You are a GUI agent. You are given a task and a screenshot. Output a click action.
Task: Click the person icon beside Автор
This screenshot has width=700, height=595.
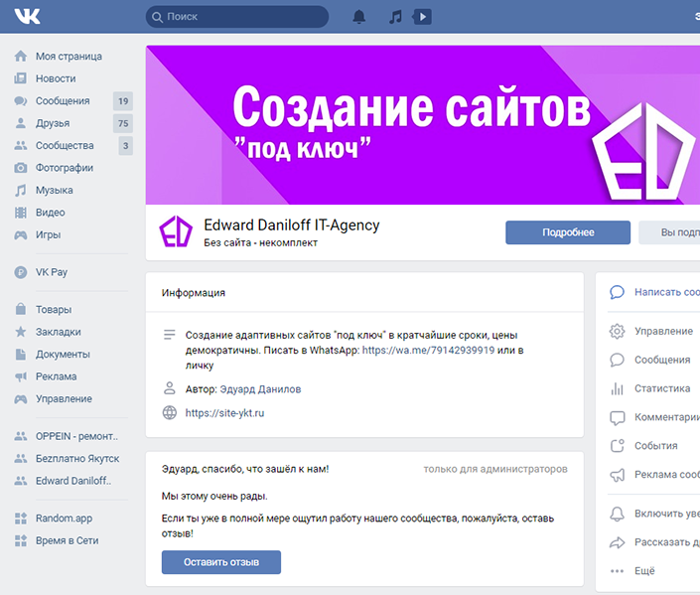169,388
